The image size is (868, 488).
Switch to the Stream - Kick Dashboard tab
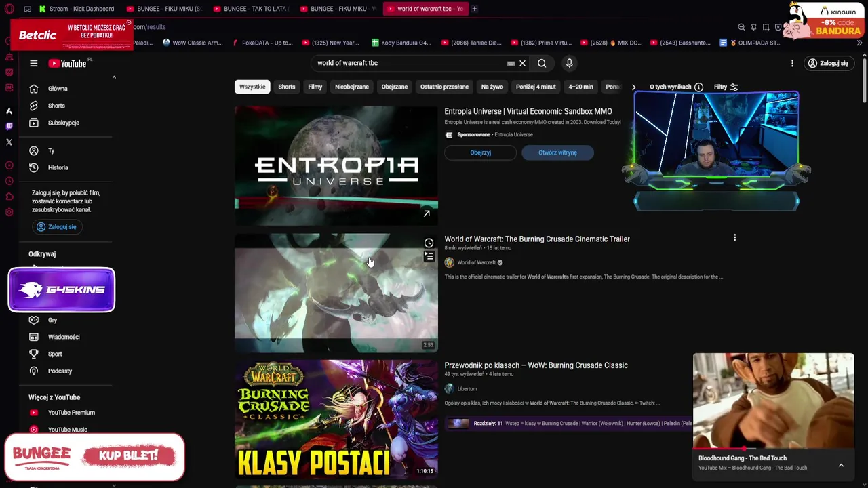(x=77, y=9)
